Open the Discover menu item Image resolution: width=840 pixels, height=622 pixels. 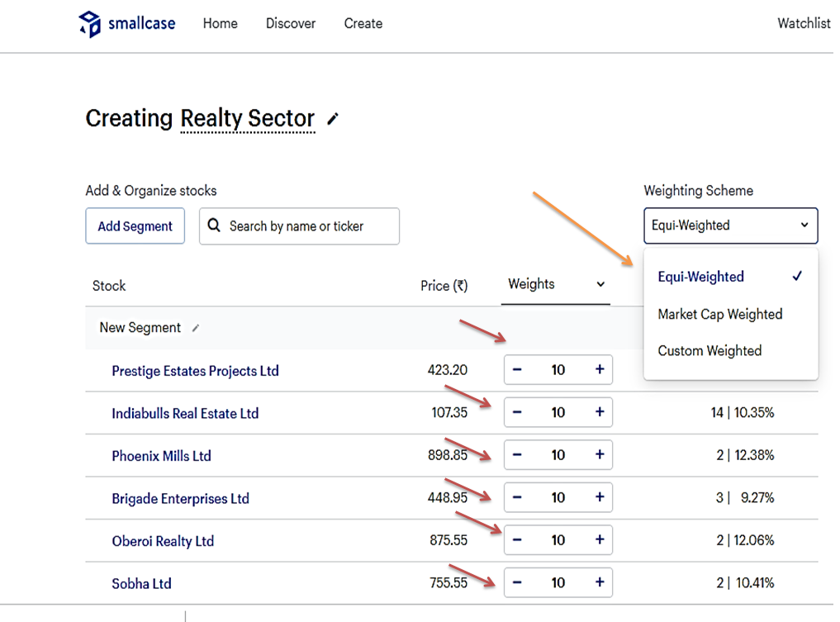pos(291,24)
